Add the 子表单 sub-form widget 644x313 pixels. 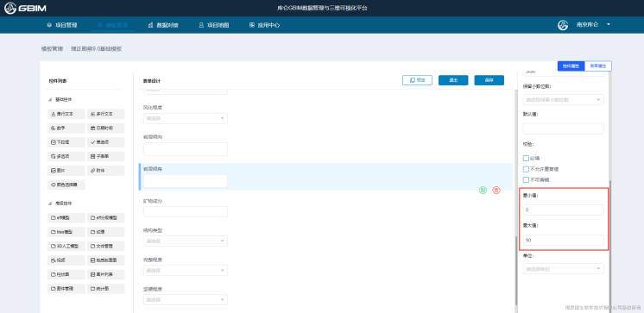(x=106, y=156)
